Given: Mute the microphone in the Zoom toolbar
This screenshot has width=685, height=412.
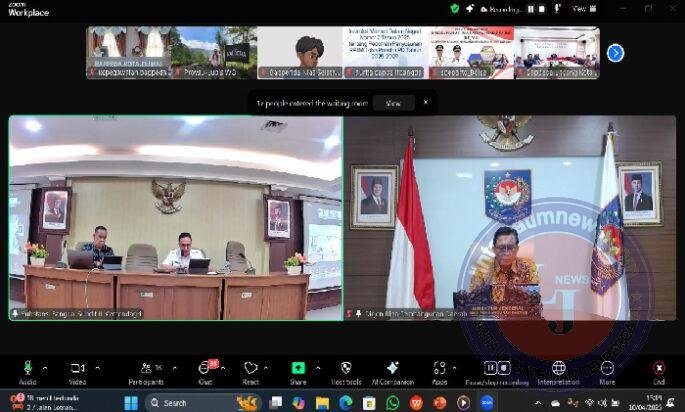Looking at the screenshot, I should (27, 368).
